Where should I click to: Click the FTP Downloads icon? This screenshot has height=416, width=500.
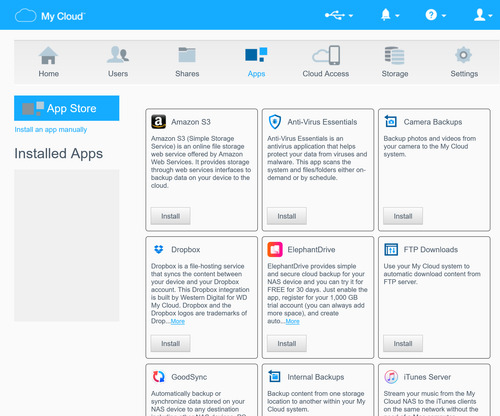(x=391, y=249)
